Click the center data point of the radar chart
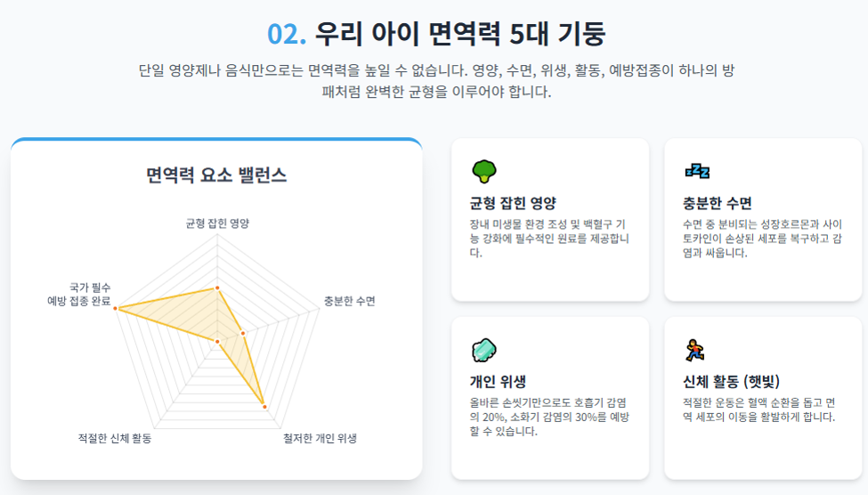 coord(217,342)
